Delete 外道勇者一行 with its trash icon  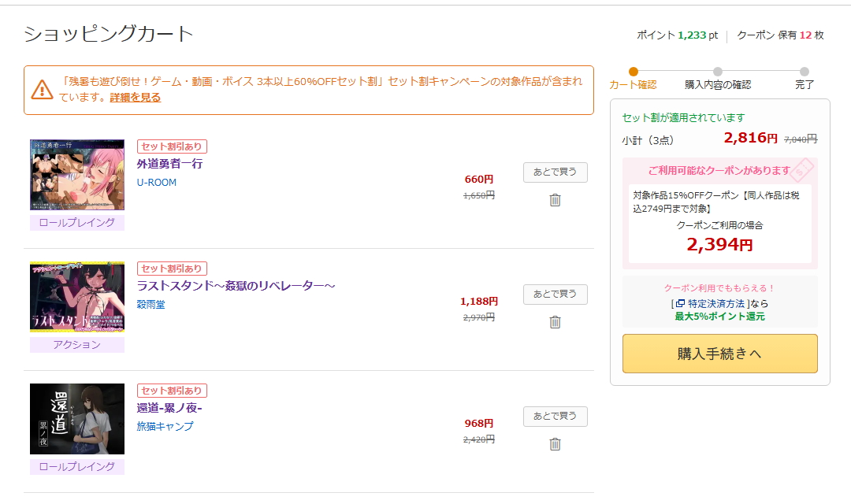coord(555,200)
